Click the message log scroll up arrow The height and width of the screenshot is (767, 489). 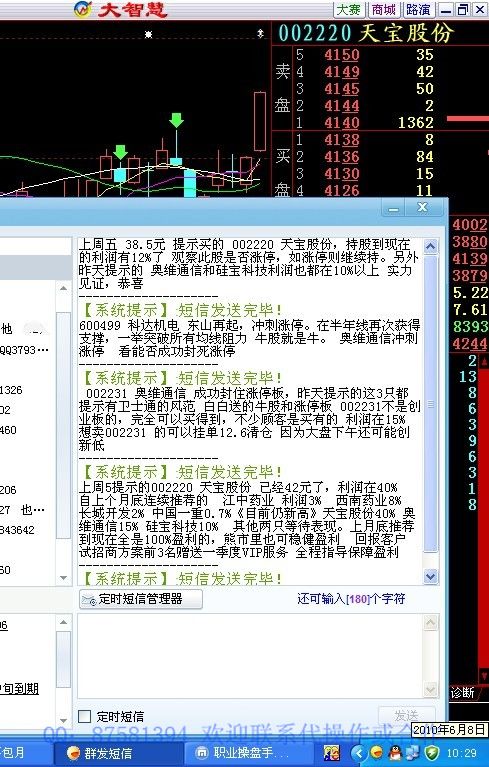coord(430,247)
